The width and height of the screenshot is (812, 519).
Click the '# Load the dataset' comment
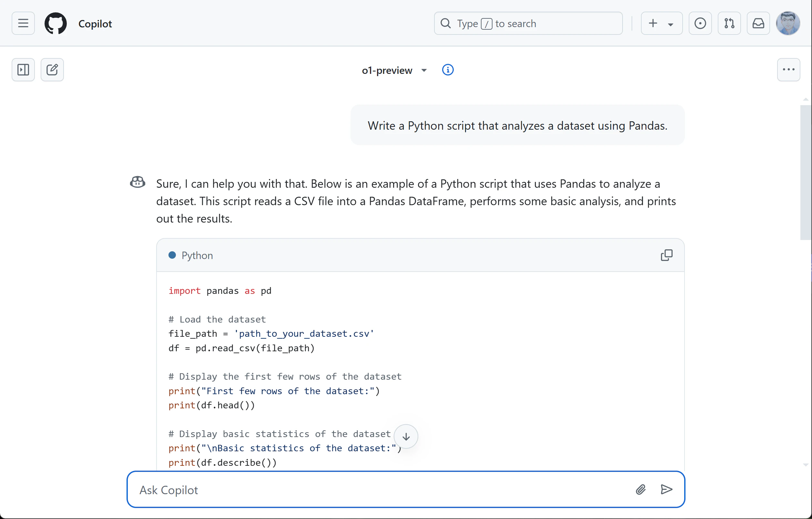click(x=217, y=319)
